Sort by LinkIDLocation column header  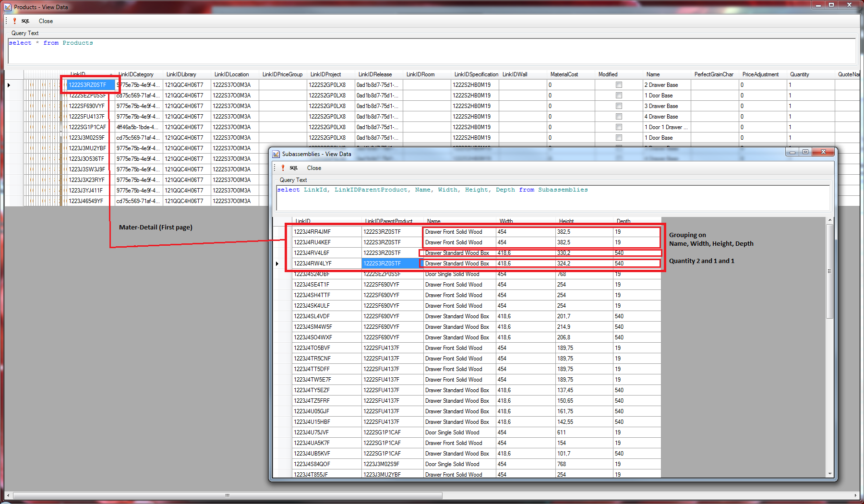pos(235,74)
